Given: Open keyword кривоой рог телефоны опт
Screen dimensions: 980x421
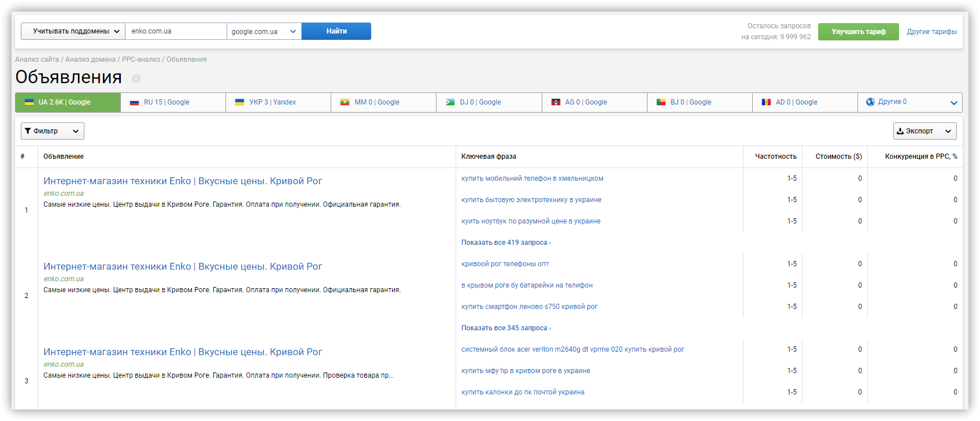Looking at the screenshot, I should tap(505, 264).
